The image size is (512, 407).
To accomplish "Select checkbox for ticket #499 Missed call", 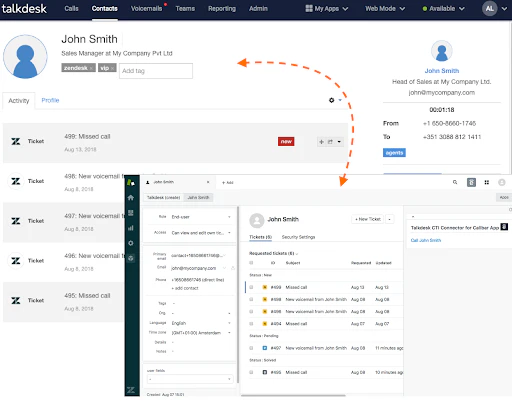I will (x=251, y=287).
